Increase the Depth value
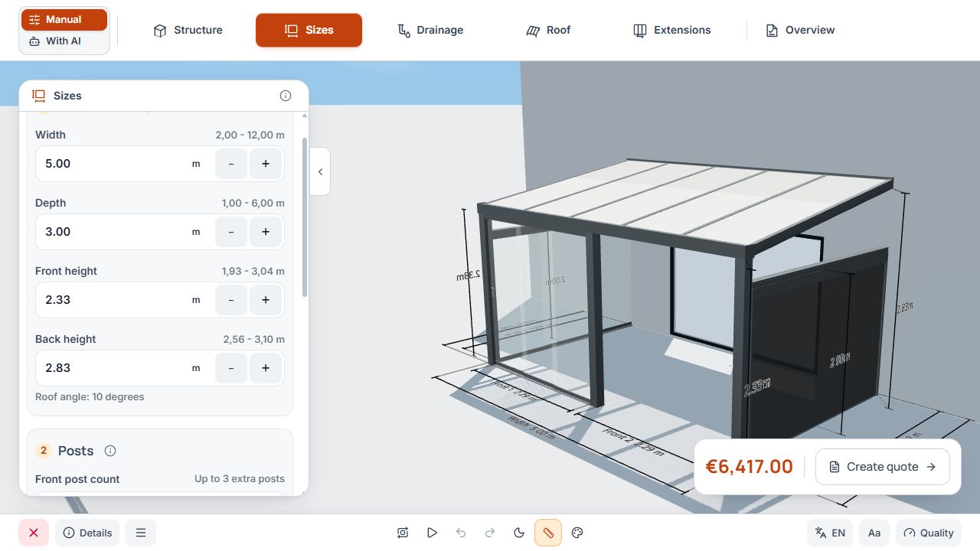 pos(266,232)
